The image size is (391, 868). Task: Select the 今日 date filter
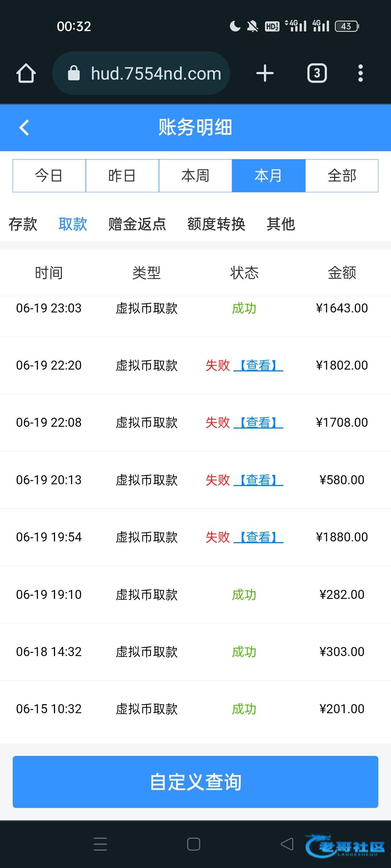(x=49, y=176)
